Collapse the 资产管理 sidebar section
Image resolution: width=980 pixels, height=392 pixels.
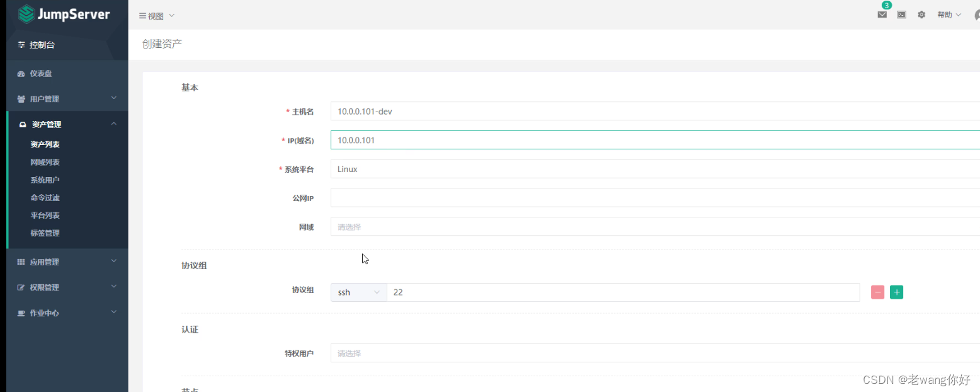click(x=113, y=124)
